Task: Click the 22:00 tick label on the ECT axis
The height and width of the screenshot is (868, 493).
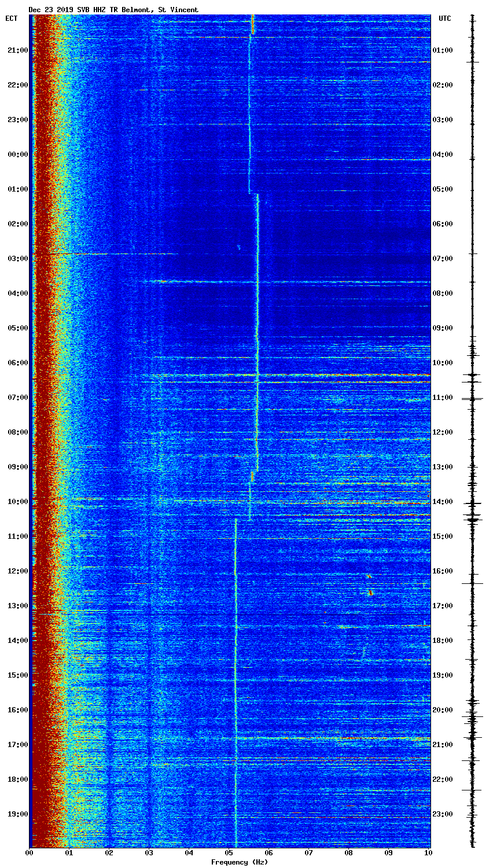Action: [x=18, y=85]
